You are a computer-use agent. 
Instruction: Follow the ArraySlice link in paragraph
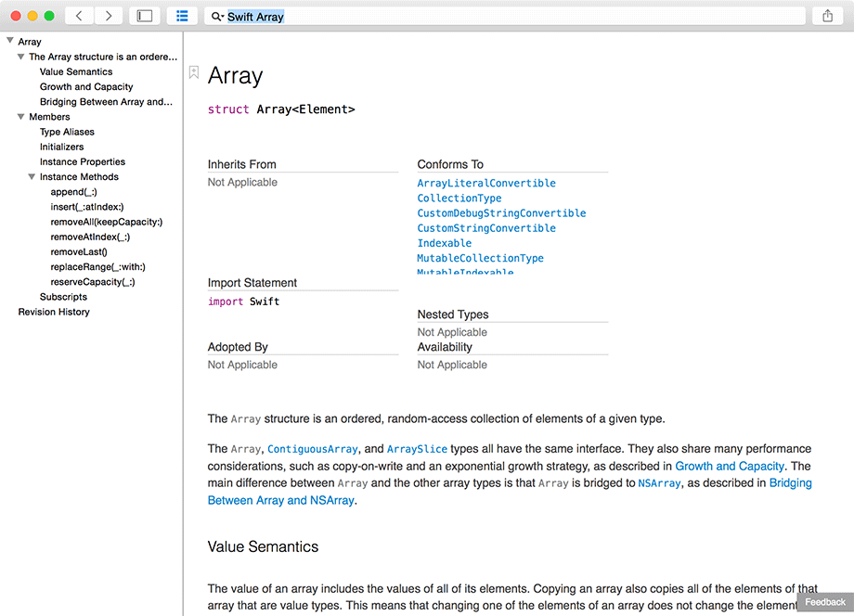coord(417,449)
